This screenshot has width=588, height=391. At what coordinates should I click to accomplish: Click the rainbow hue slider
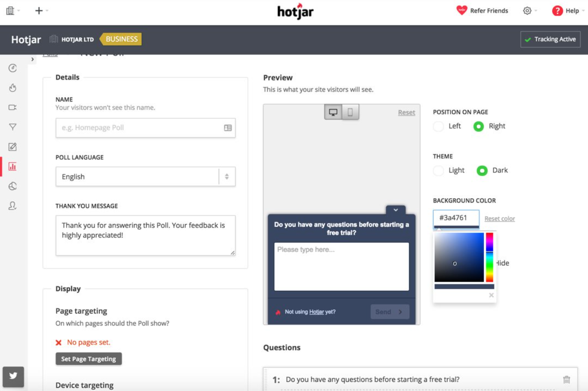click(x=489, y=257)
